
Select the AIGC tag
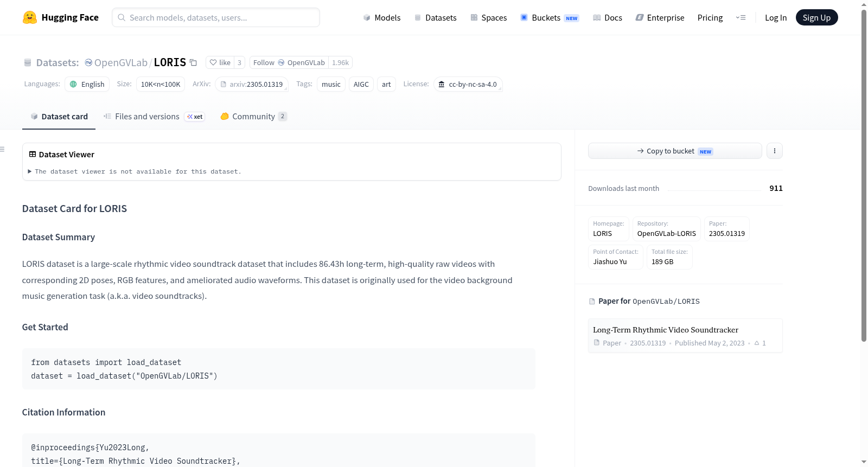[x=361, y=84]
